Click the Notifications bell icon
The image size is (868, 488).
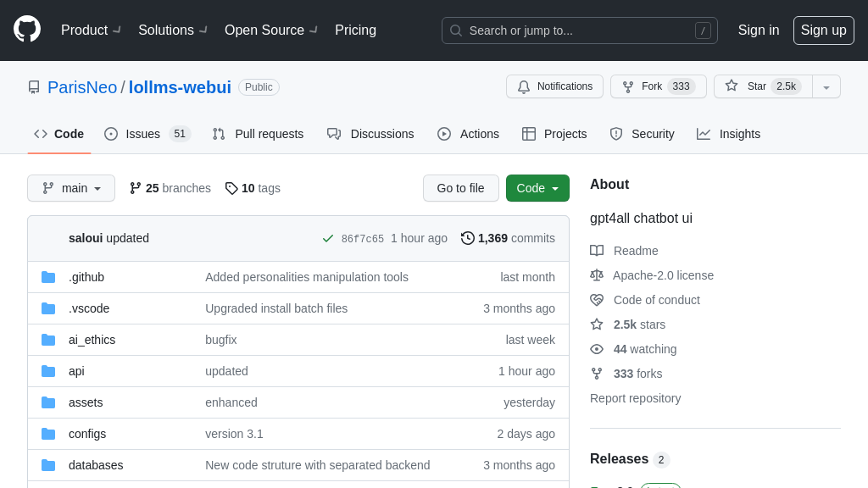[x=524, y=86]
